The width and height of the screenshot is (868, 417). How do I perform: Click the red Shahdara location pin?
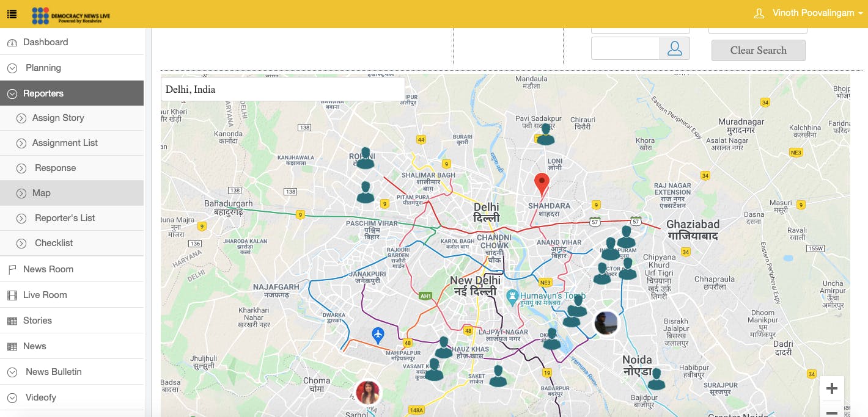point(542,184)
